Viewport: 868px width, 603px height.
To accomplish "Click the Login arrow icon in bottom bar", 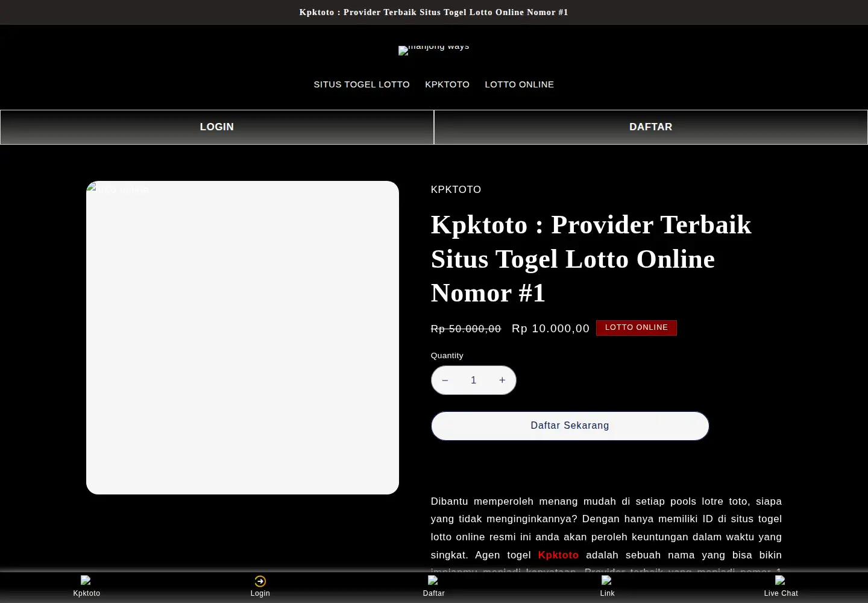I will 260,581.
